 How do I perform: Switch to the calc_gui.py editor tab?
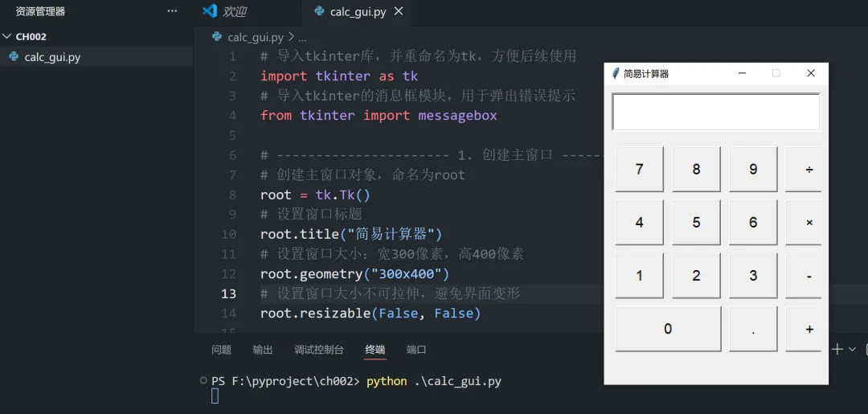(x=358, y=11)
